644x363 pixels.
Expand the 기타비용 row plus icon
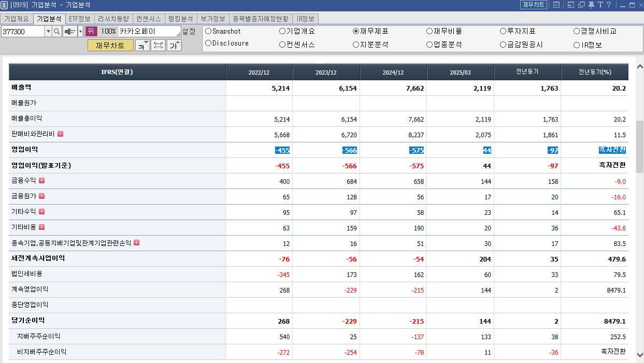tap(42, 227)
